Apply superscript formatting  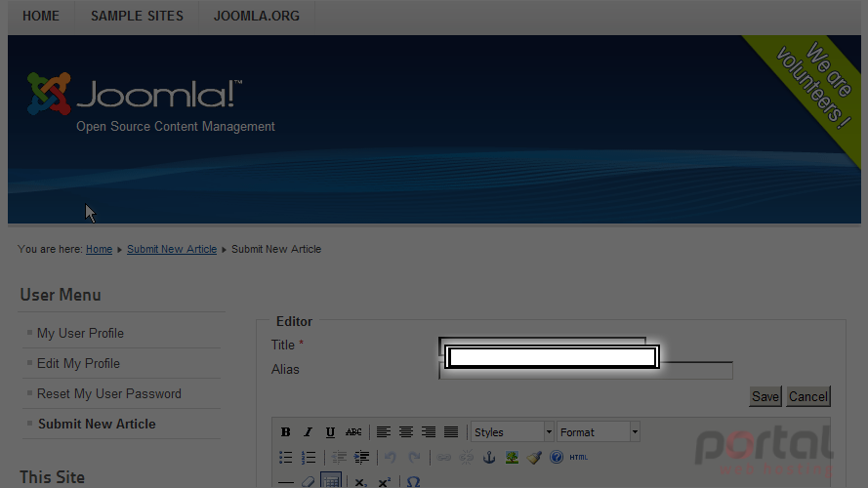click(x=384, y=482)
